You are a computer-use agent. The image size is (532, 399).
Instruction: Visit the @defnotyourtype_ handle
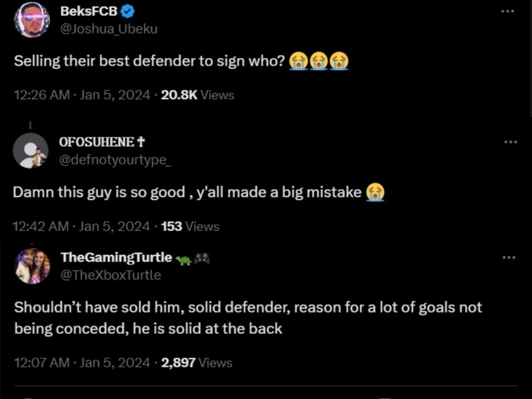(115, 159)
